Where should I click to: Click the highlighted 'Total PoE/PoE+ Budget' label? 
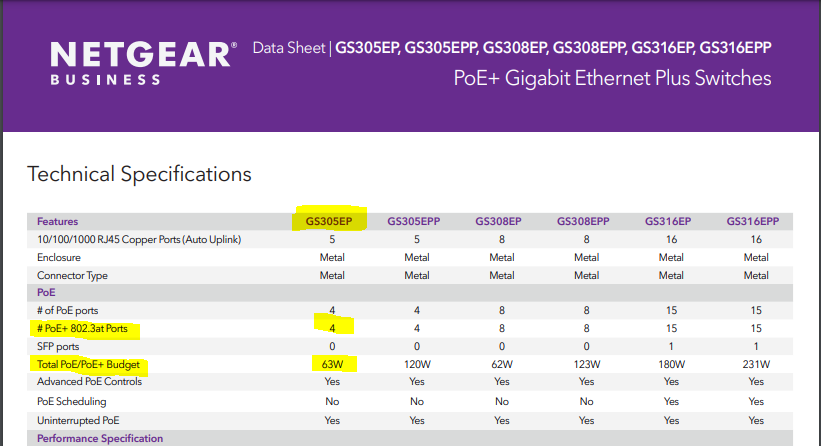[x=88, y=364]
